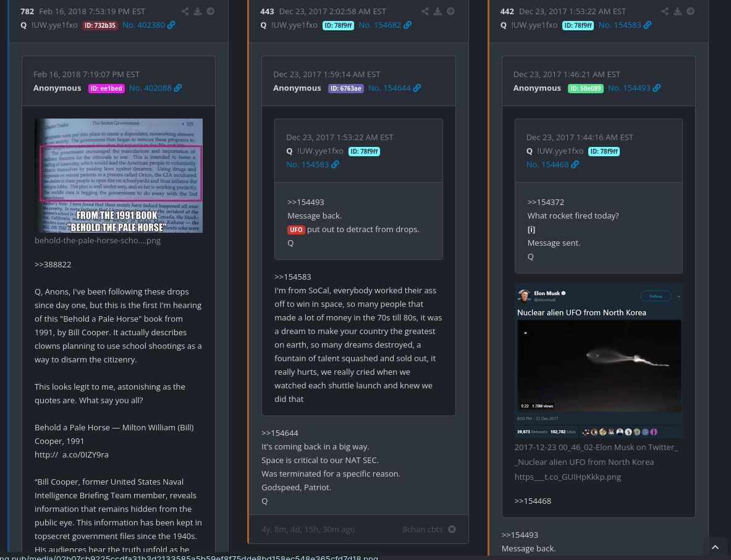Viewport: 731px width, 560px height.
Task: Go to post 443 via its arrow circle icon
Action: [450, 11]
